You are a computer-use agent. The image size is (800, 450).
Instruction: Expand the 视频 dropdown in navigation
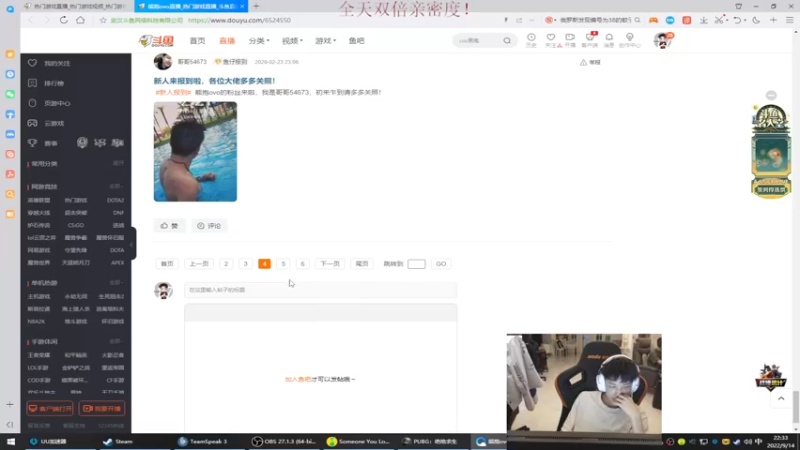pyautogui.click(x=292, y=41)
